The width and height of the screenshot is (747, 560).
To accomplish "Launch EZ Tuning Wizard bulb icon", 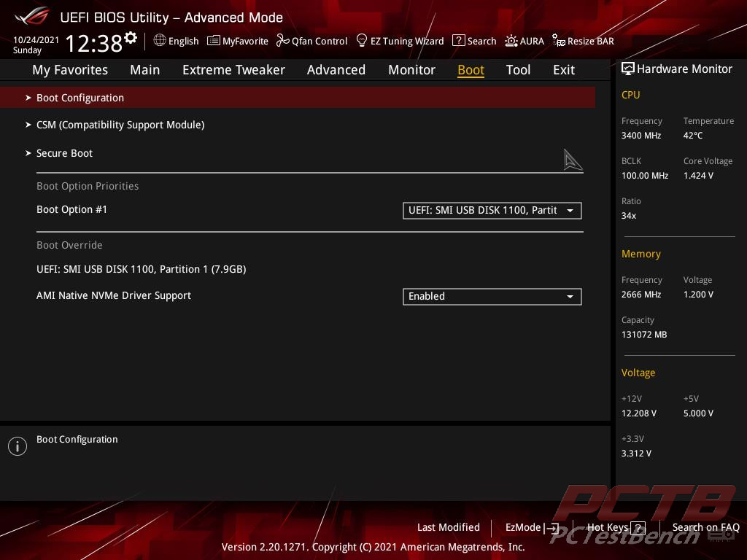I will (362, 41).
